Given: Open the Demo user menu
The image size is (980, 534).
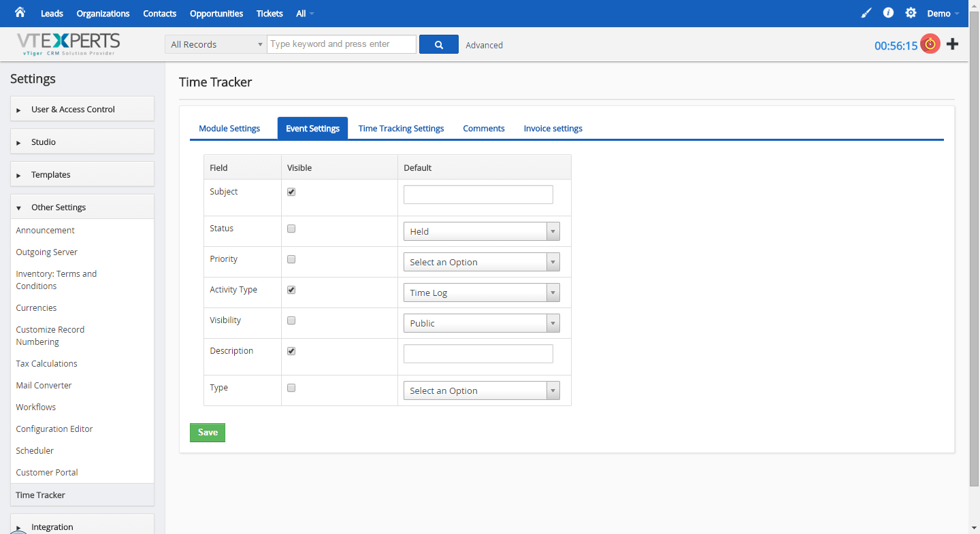Looking at the screenshot, I should pyautogui.click(x=943, y=14).
